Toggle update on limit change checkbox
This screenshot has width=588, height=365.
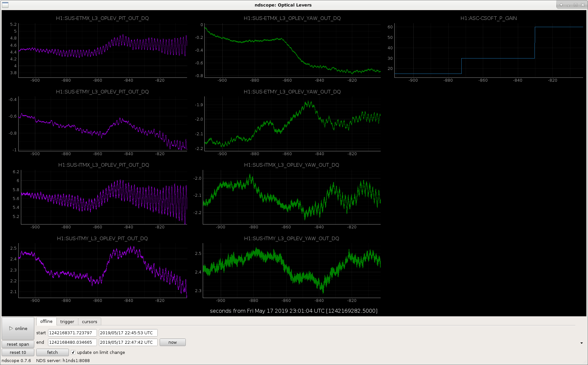[73, 352]
